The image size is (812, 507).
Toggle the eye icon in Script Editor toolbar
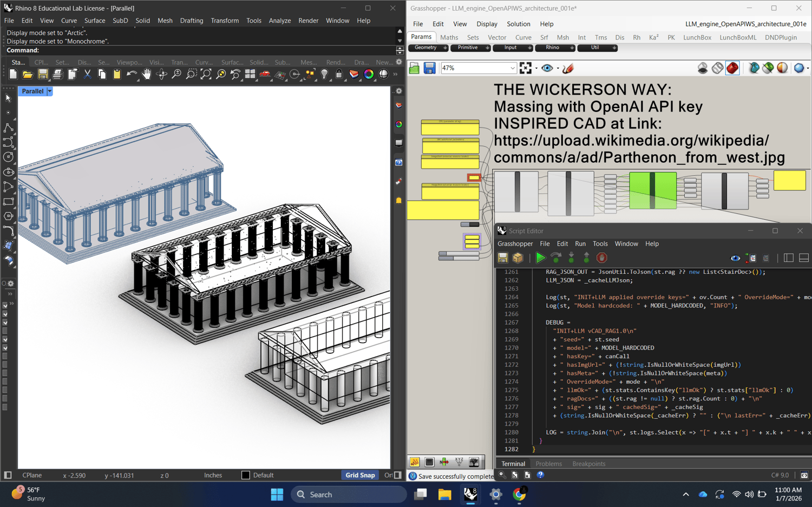click(x=735, y=258)
